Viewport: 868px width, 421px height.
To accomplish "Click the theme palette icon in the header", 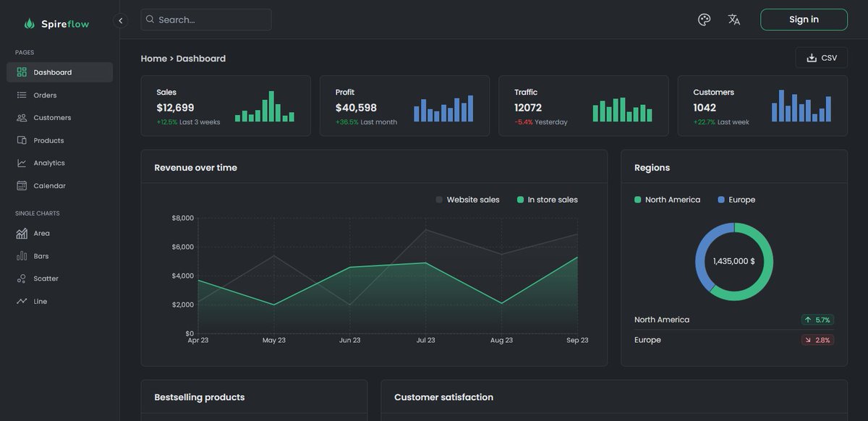I will tap(704, 19).
